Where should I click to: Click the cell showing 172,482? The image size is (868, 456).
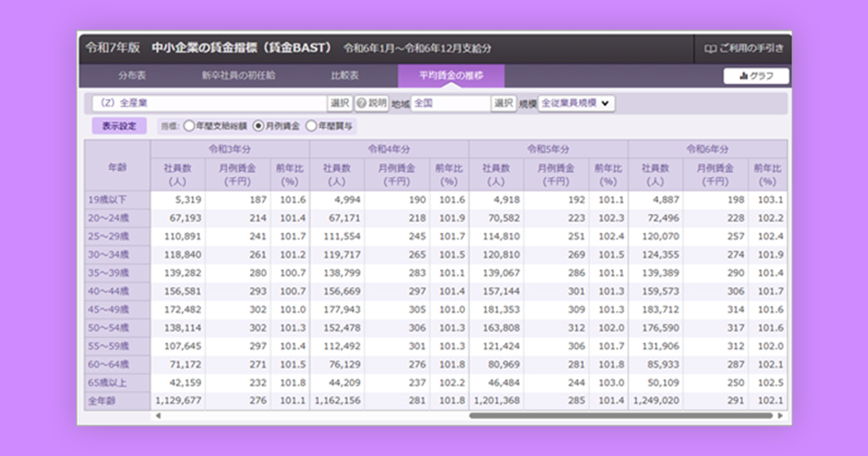[x=178, y=310]
